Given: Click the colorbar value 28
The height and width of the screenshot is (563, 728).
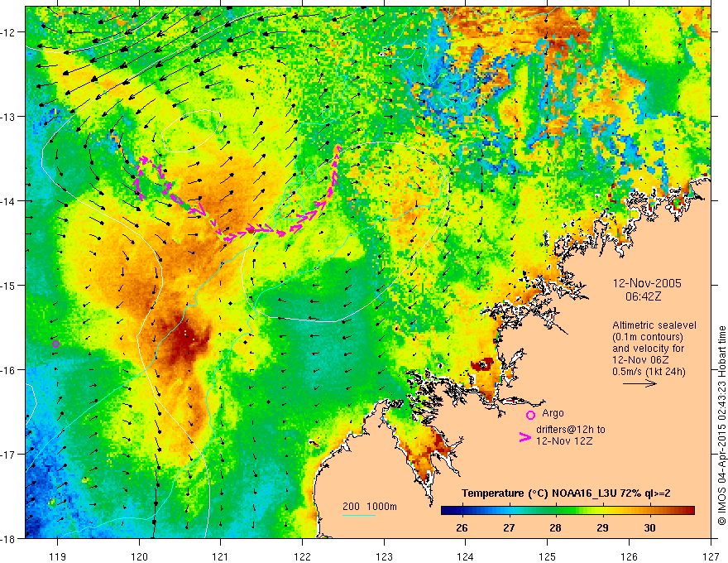Looking at the screenshot, I should 555,527.
